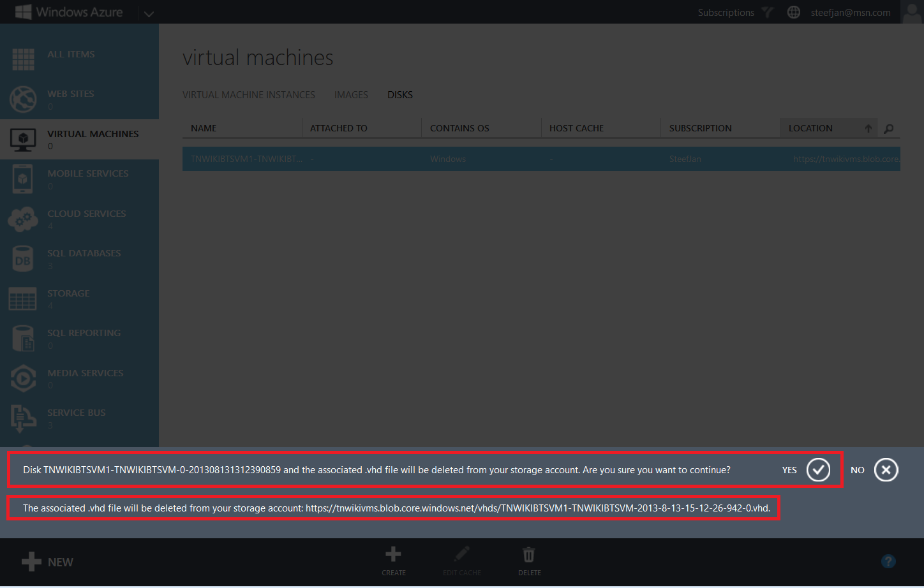Click the Virtual Machines monitor icon
This screenshot has width=924, height=588.
pos(23,139)
